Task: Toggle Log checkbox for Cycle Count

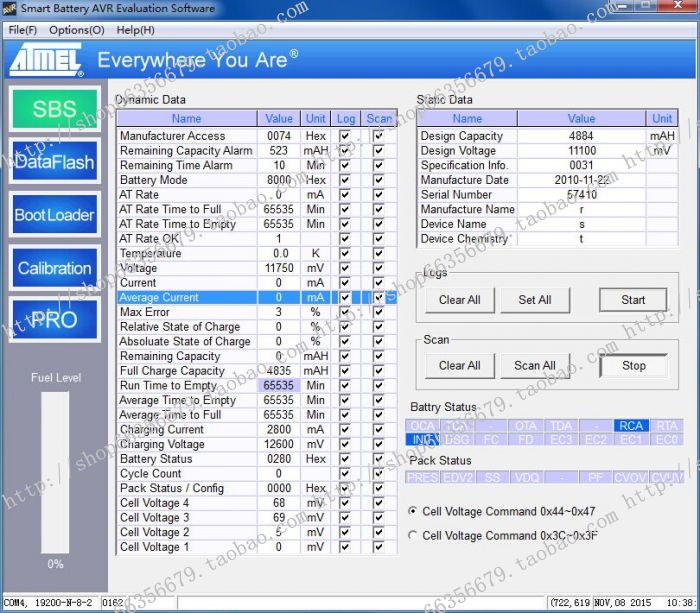Action: (345, 473)
